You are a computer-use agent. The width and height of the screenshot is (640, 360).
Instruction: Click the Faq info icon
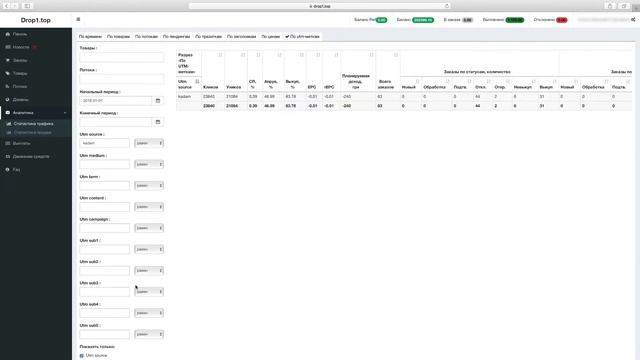tap(7, 170)
